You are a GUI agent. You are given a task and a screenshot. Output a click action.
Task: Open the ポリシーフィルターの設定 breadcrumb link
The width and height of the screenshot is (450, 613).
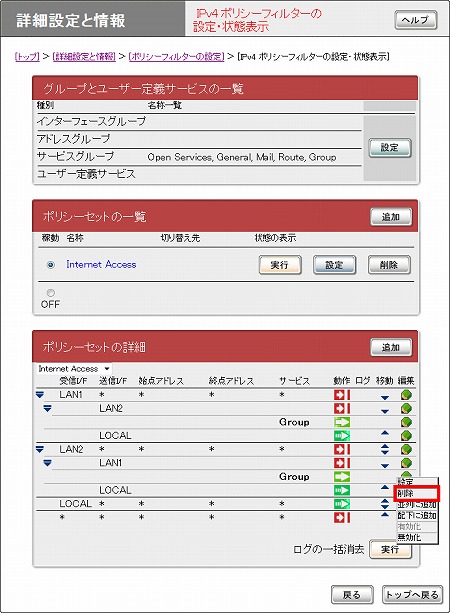176,57
